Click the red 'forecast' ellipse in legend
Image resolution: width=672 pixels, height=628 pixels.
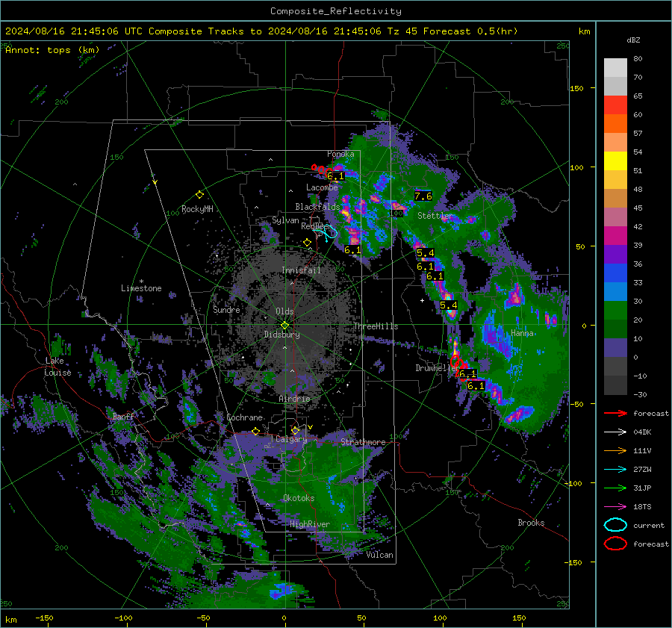click(615, 544)
